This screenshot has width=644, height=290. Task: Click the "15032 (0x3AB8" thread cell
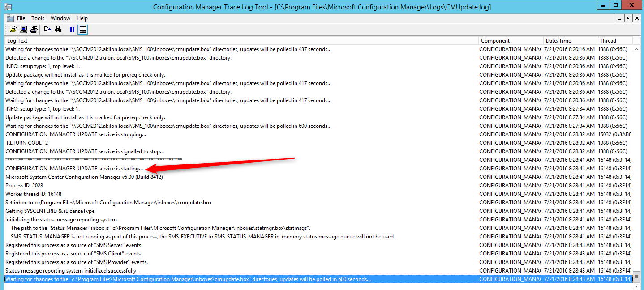click(615, 134)
